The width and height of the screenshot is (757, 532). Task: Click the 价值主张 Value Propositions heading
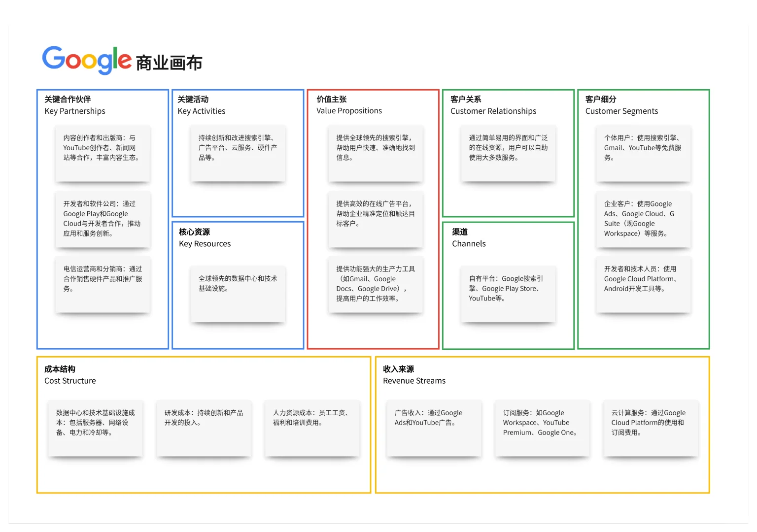click(349, 105)
